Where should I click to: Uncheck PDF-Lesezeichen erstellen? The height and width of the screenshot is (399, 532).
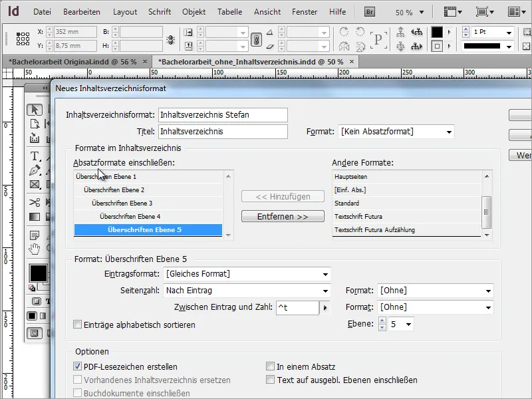tap(77, 366)
